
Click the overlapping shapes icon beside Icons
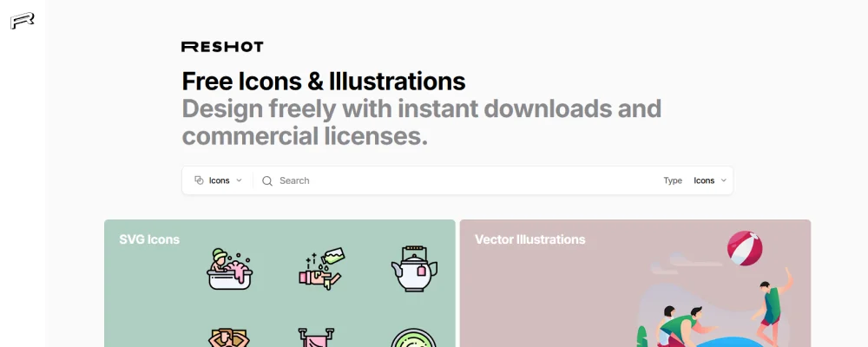[x=199, y=180]
